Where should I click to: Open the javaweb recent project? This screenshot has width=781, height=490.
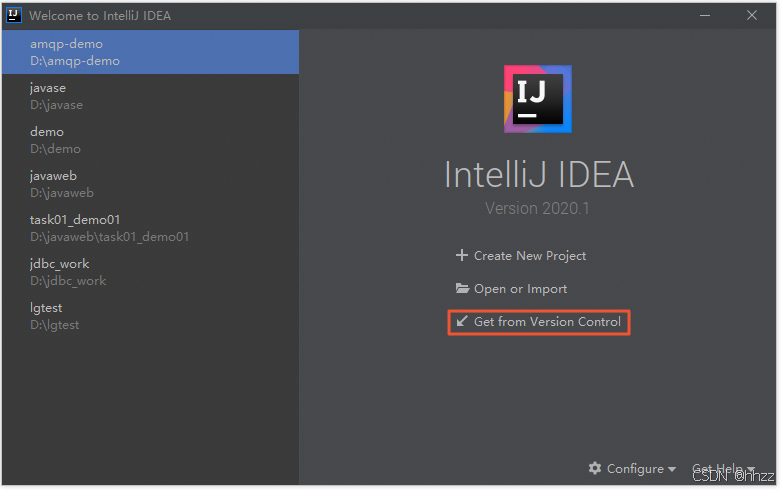coord(150,184)
